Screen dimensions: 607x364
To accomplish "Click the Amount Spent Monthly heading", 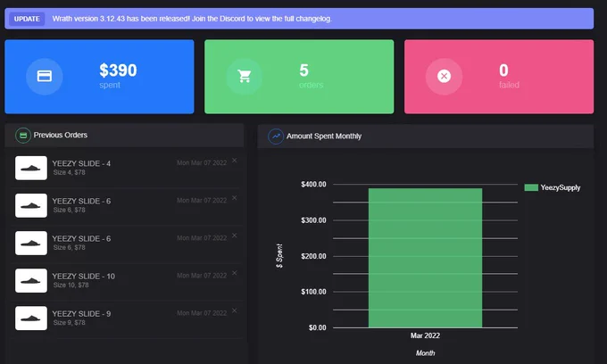I will (x=324, y=136).
